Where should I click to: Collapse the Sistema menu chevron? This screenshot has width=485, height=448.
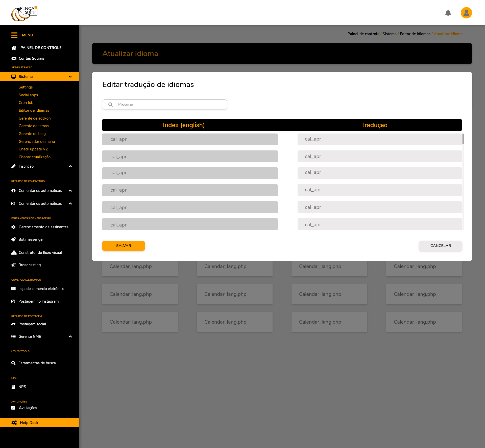click(x=70, y=77)
